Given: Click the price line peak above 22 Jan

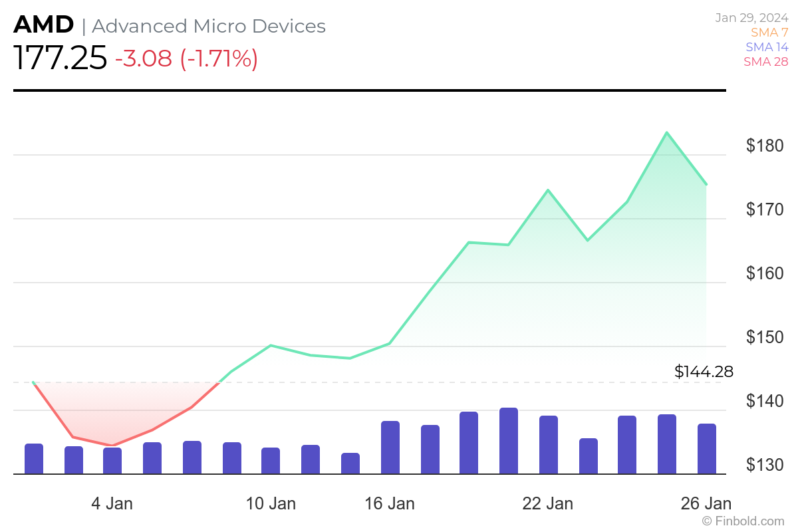Looking at the screenshot, I should coord(548,190).
